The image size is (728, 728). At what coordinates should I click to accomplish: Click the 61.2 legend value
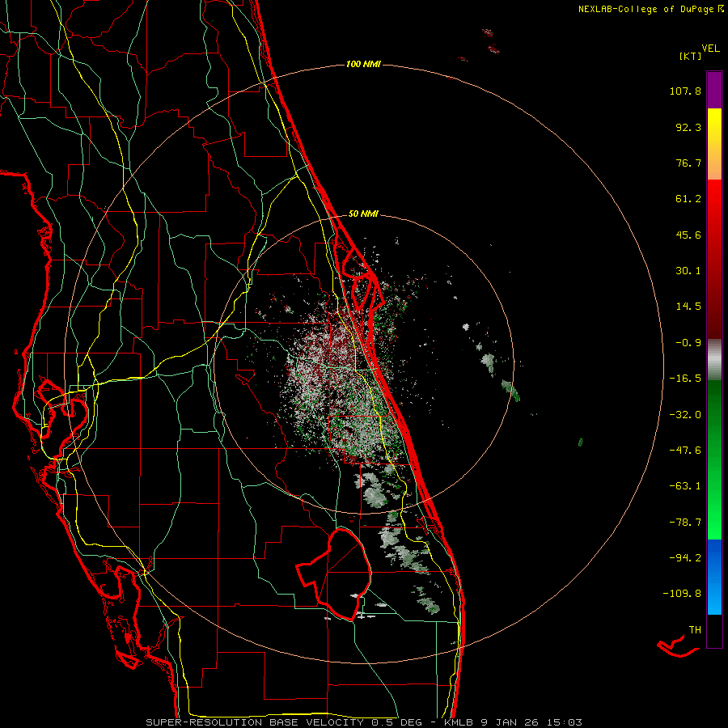[x=688, y=199]
